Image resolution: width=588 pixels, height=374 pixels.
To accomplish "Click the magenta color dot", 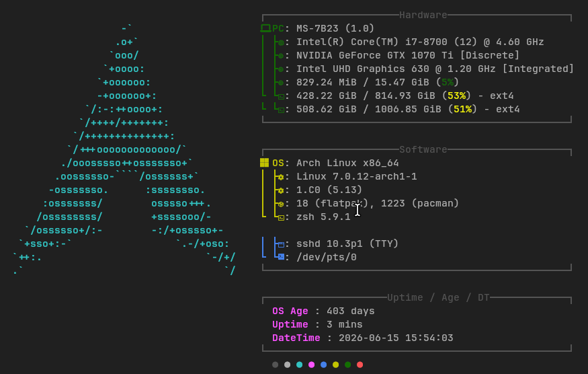I will click(311, 365).
